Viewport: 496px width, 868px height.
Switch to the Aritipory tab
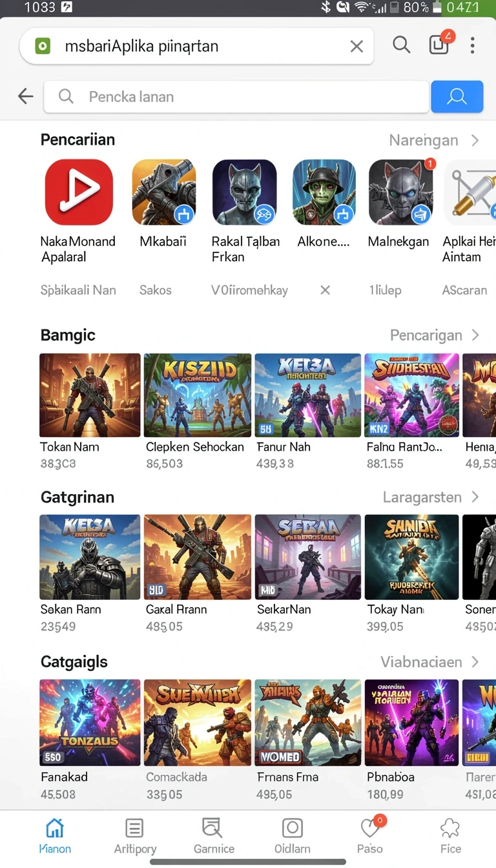pyautogui.click(x=135, y=836)
